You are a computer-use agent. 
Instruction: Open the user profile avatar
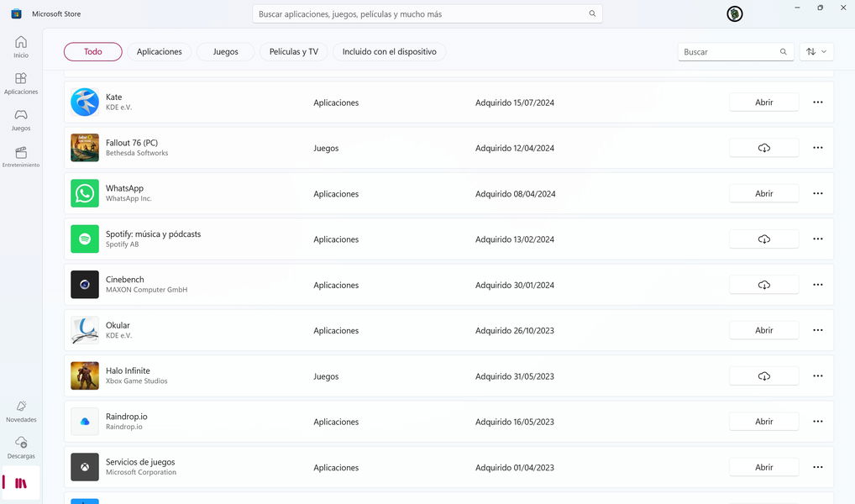pos(735,14)
